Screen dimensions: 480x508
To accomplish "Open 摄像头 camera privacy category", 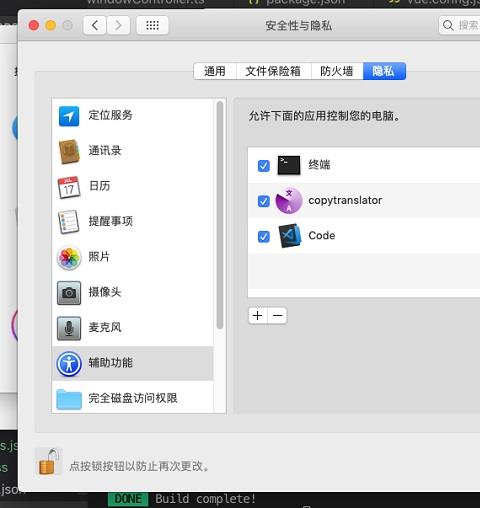I will click(x=133, y=292).
